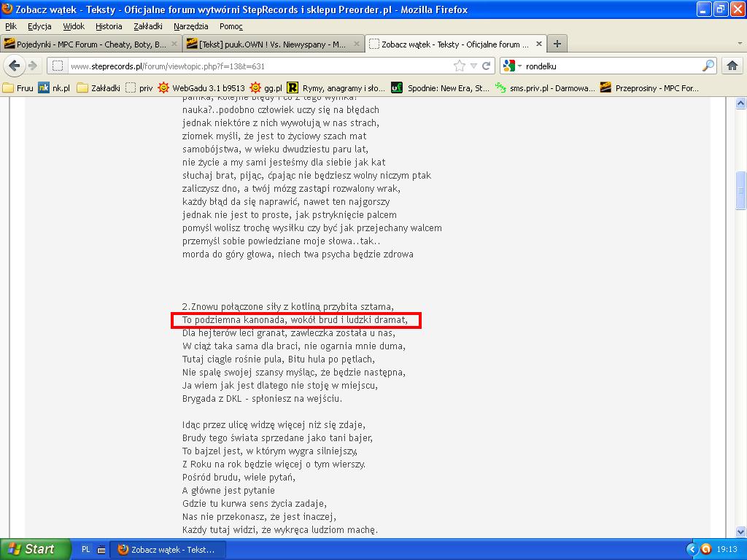Reload the page with the refresh icon

click(487, 66)
